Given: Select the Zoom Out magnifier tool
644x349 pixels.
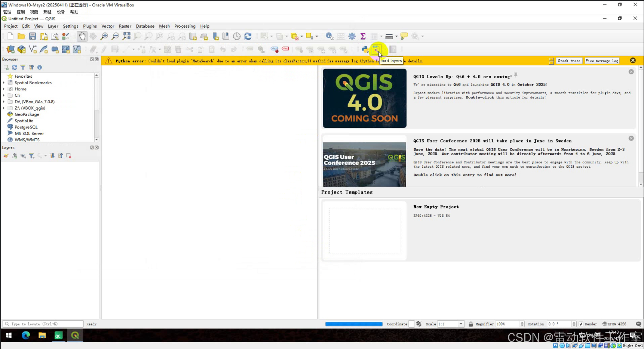Looking at the screenshot, I should 116,36.
